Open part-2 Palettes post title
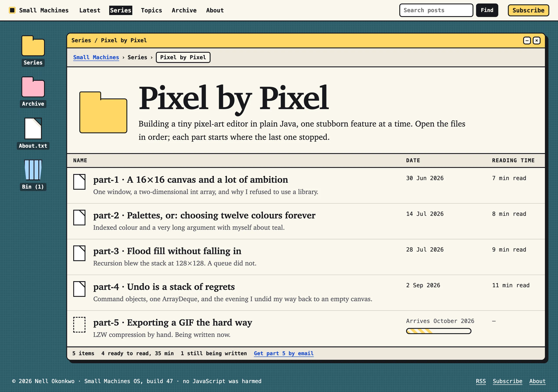This screenshot has height=392, width=558. pos(204,215)
